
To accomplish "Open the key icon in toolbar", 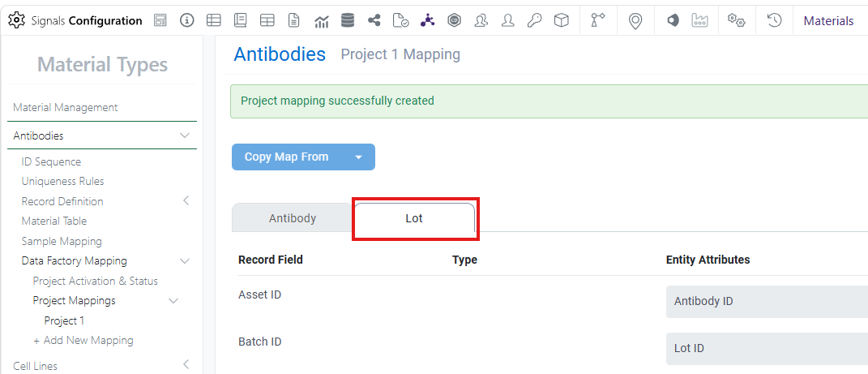I will coord(534,20).
